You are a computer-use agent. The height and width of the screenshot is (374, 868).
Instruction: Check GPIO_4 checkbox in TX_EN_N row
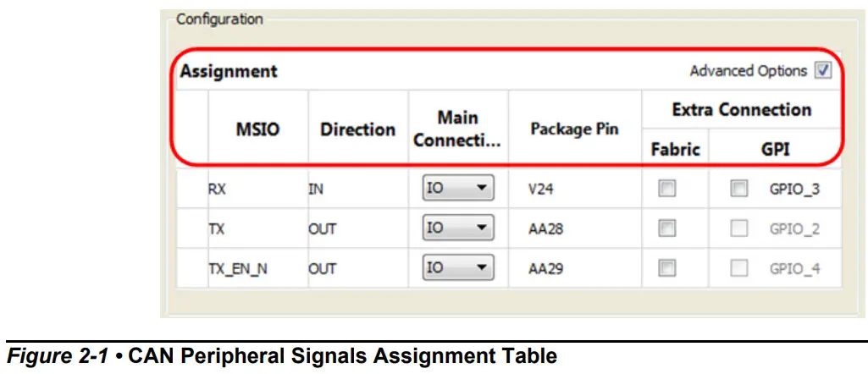pyautogui.click(x=739, y=268)
